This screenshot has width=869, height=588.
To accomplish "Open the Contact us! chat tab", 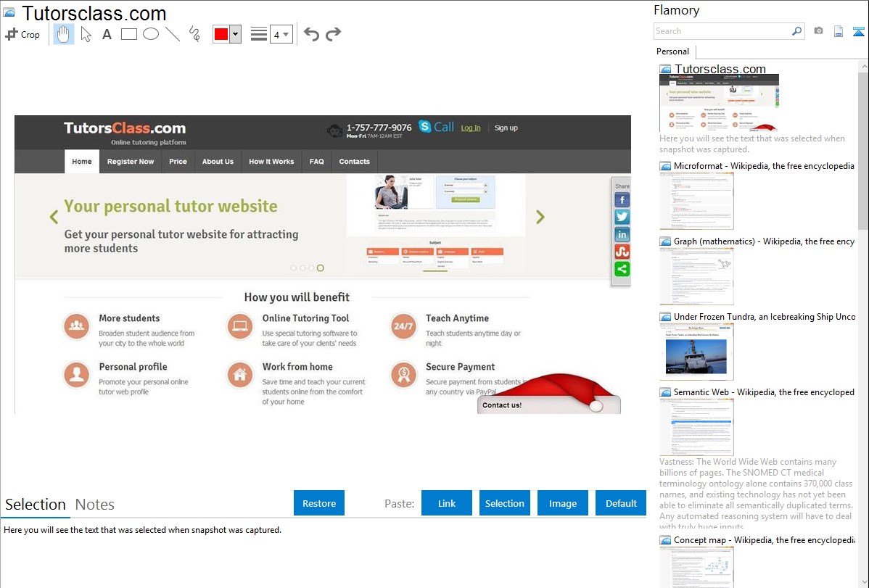I will (x=548, y=405).
